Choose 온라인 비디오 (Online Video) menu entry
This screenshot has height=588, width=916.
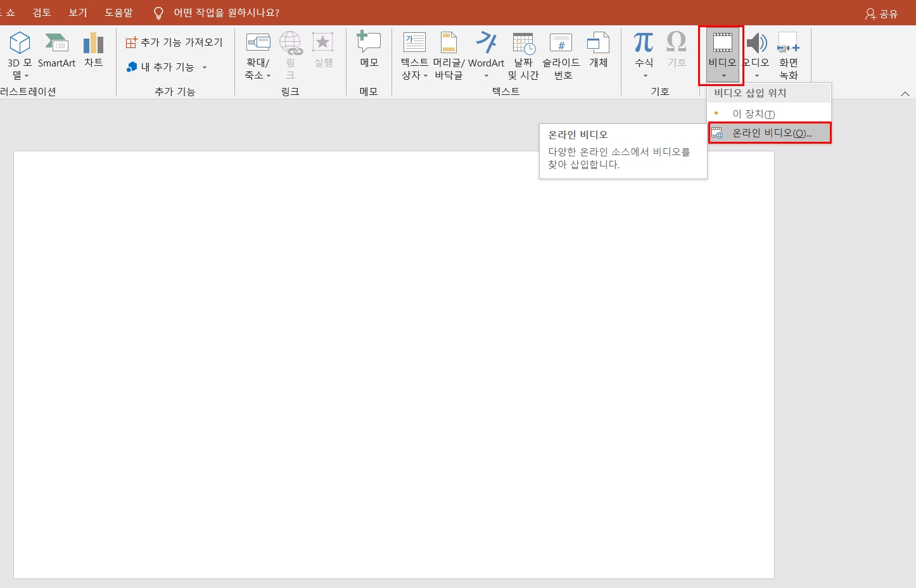point(769,133)
